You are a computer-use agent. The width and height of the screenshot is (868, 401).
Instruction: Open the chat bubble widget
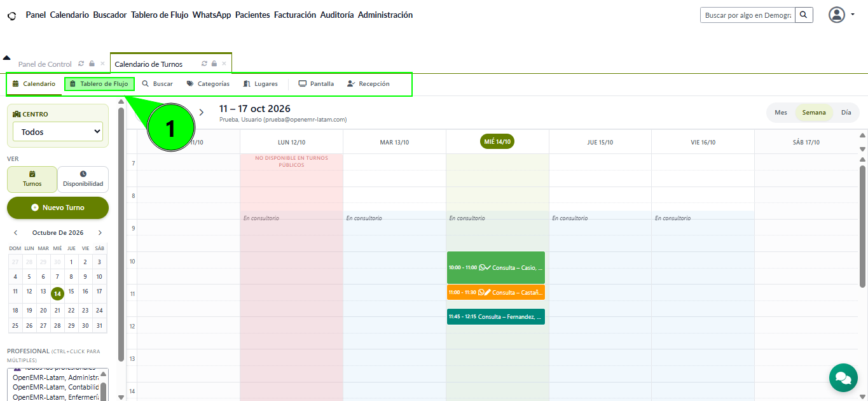point(843,377)
